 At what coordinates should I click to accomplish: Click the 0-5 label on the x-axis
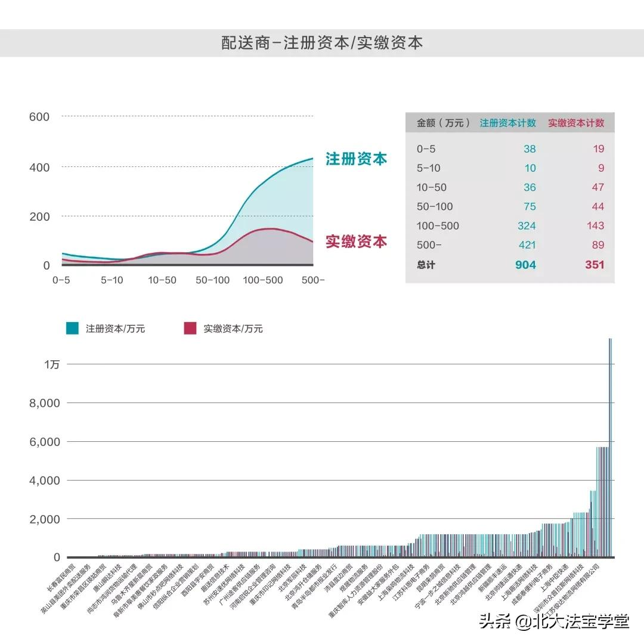pos(62,278)
